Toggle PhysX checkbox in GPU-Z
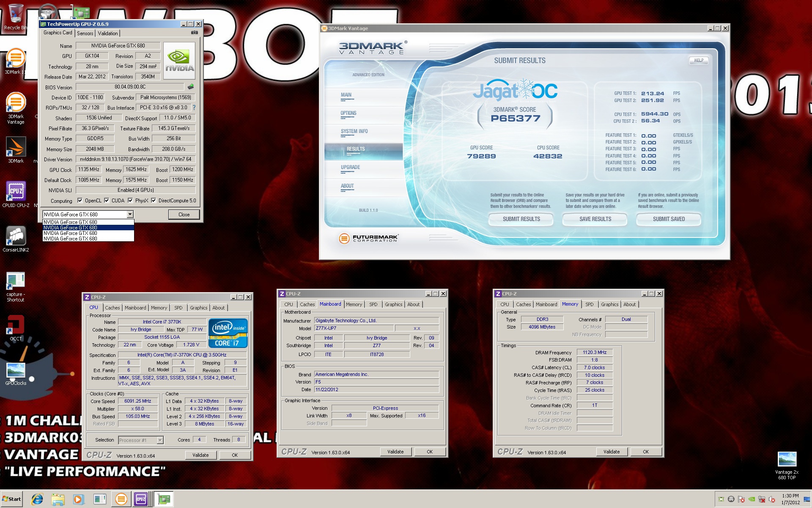 pos(130,201)
